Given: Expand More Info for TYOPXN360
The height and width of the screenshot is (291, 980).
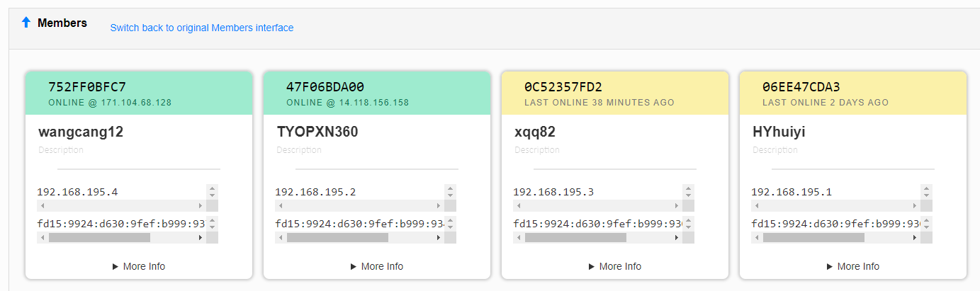Looking at the screenshot, I should coord(377,266).
